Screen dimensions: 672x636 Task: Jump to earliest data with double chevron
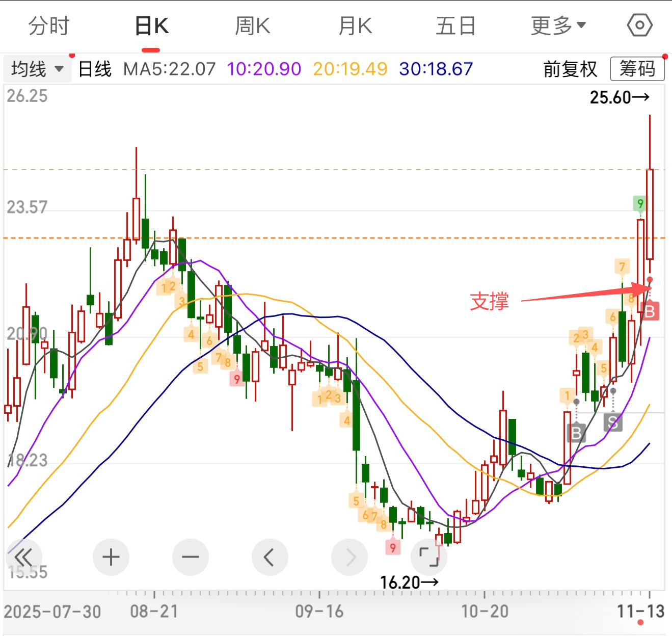click(23, 557)
